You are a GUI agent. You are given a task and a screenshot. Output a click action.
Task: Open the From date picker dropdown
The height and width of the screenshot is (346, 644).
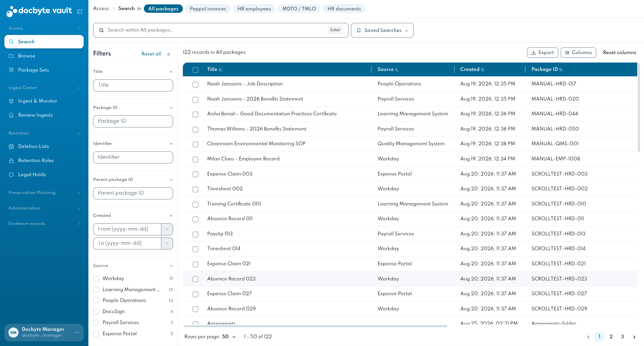[167, 229]
